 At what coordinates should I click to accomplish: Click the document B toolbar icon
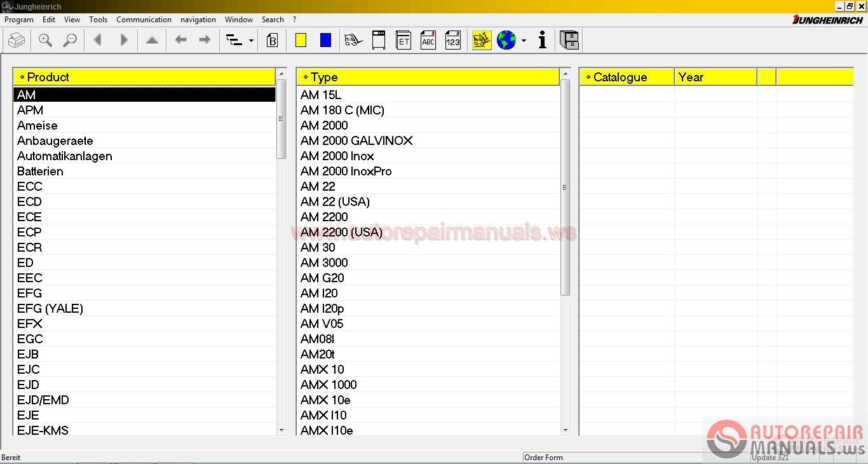[273, 41]
